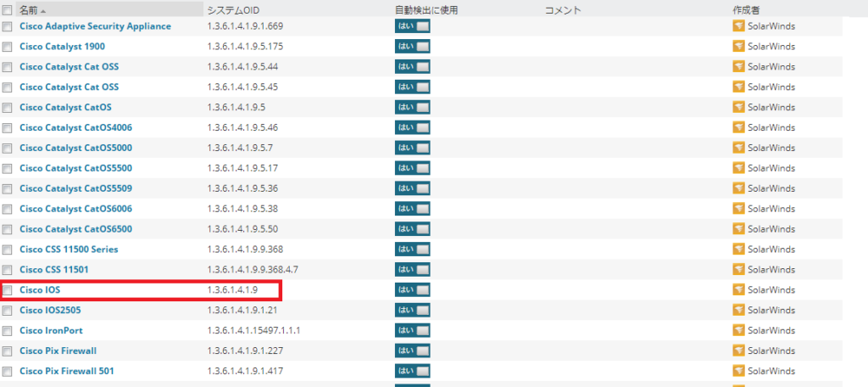
Task: Click the コメント column header
Action: [x=563, y=10]
